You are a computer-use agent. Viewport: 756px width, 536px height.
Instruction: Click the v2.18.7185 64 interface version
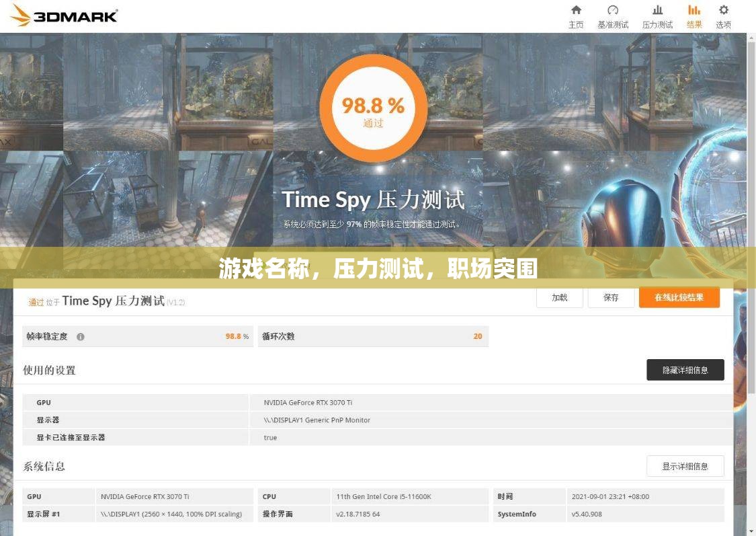358,514
